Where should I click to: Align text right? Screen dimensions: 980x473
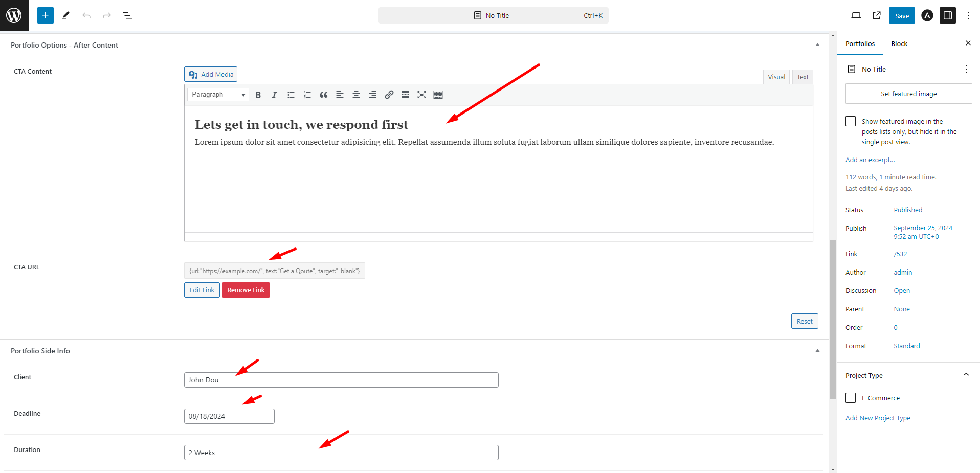373,95
